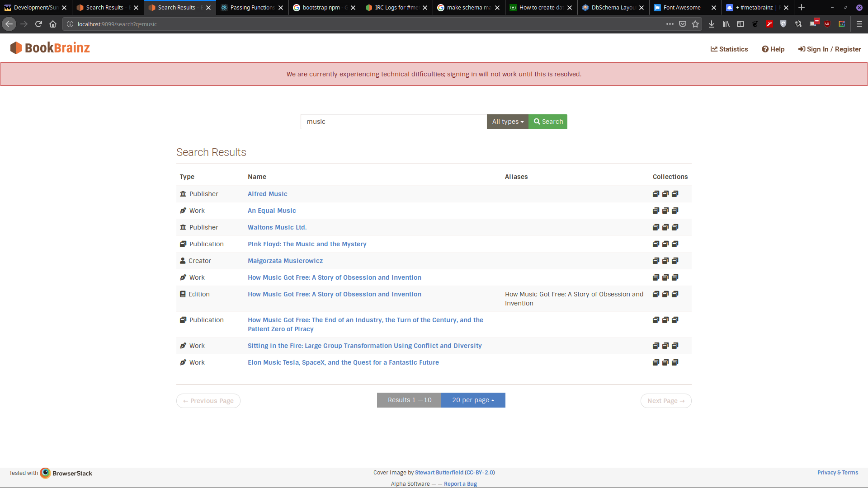Open page actions three-dots icon in address bar
Image resolution: width=868 pixels, height=488 pixels.
click(670, 24)
